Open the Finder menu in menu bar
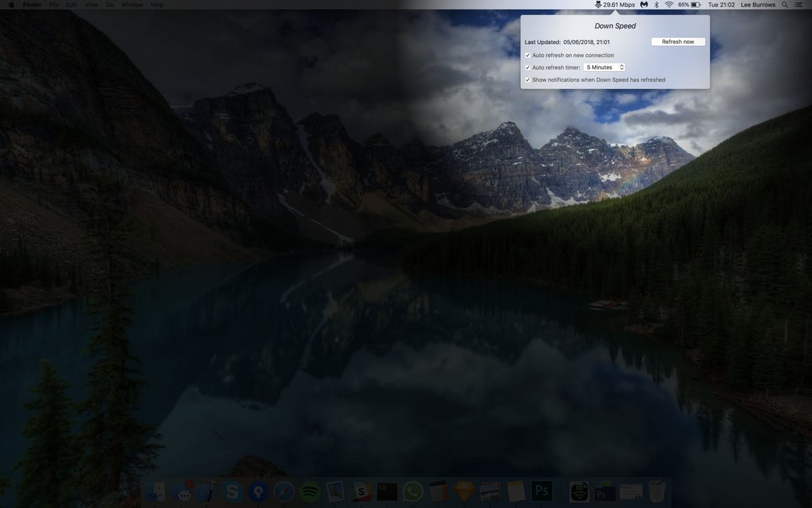Viewport: 812px width, 508px height. (32, 5)
